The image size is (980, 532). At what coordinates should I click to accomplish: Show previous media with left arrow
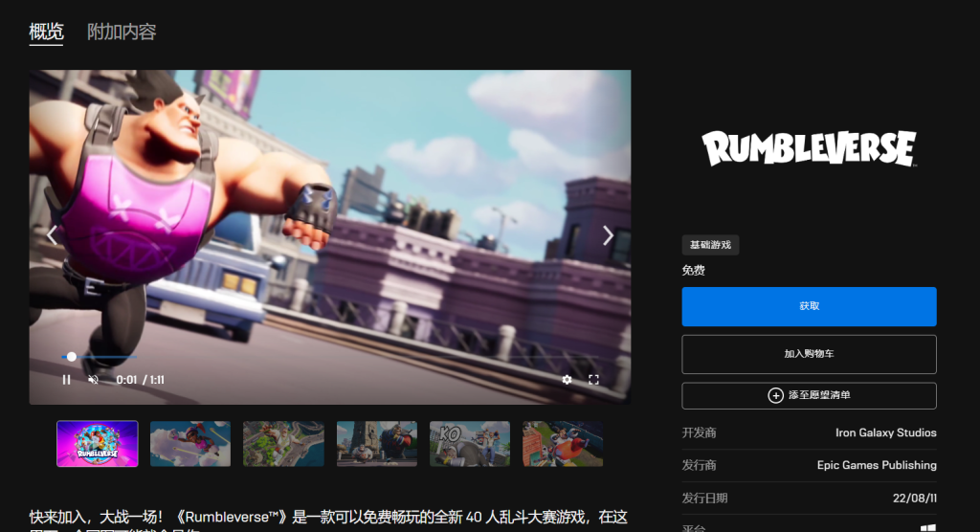pos(53,235)
